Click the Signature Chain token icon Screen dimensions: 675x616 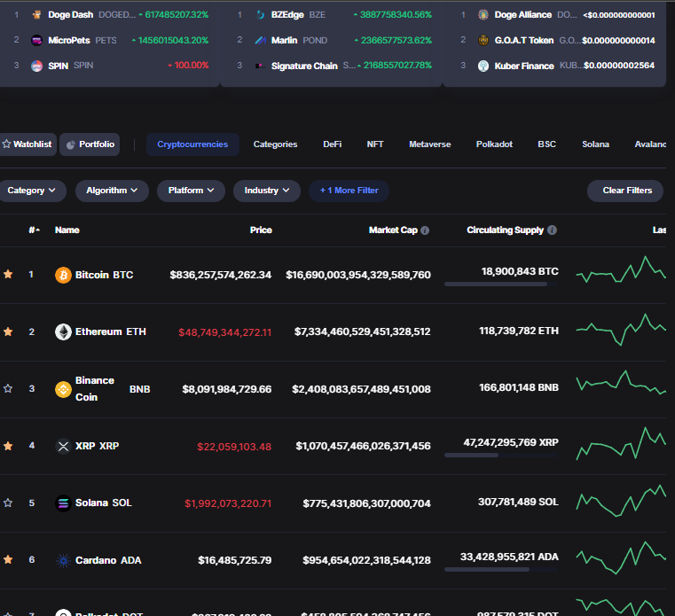[x=260, y=66]
